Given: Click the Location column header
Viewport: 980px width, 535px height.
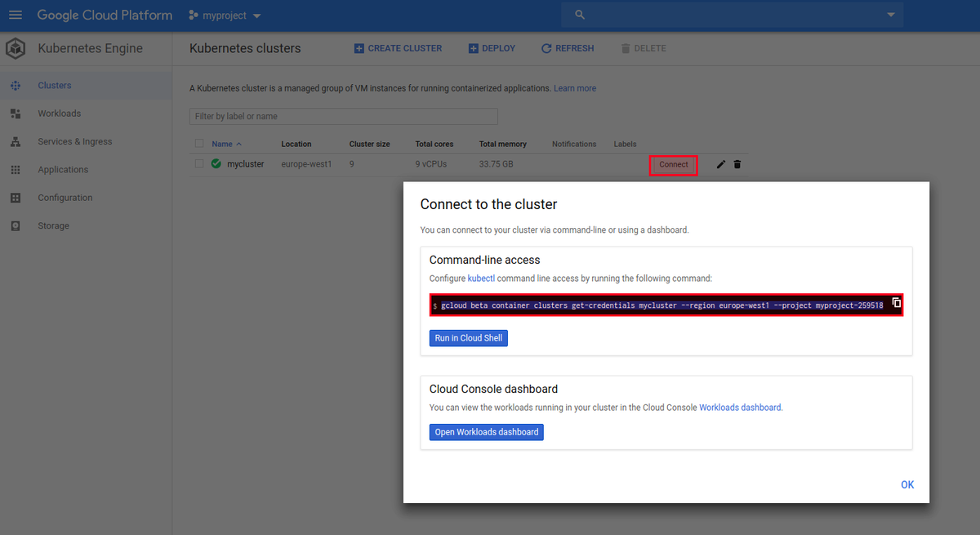Looking at the screenshot, I should click(x=296, y=144).
